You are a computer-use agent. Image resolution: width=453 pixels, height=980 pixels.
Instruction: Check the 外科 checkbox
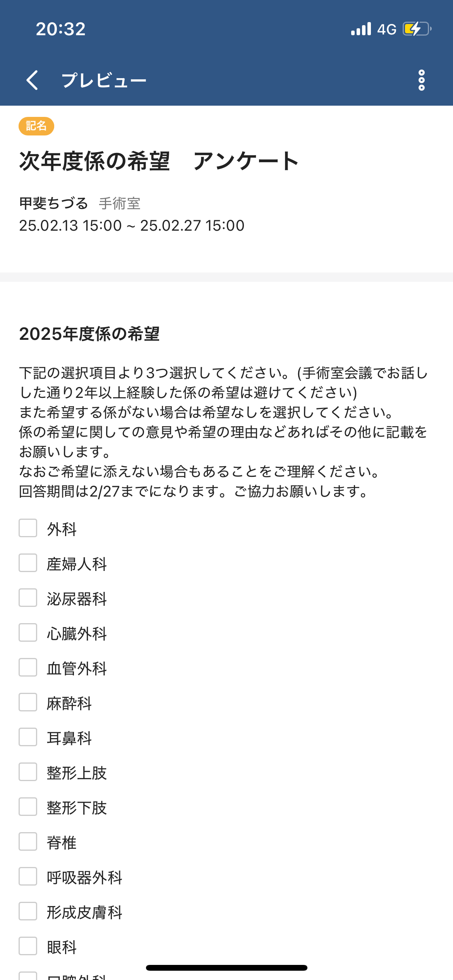pyautogui.click(x=28, y=528)
